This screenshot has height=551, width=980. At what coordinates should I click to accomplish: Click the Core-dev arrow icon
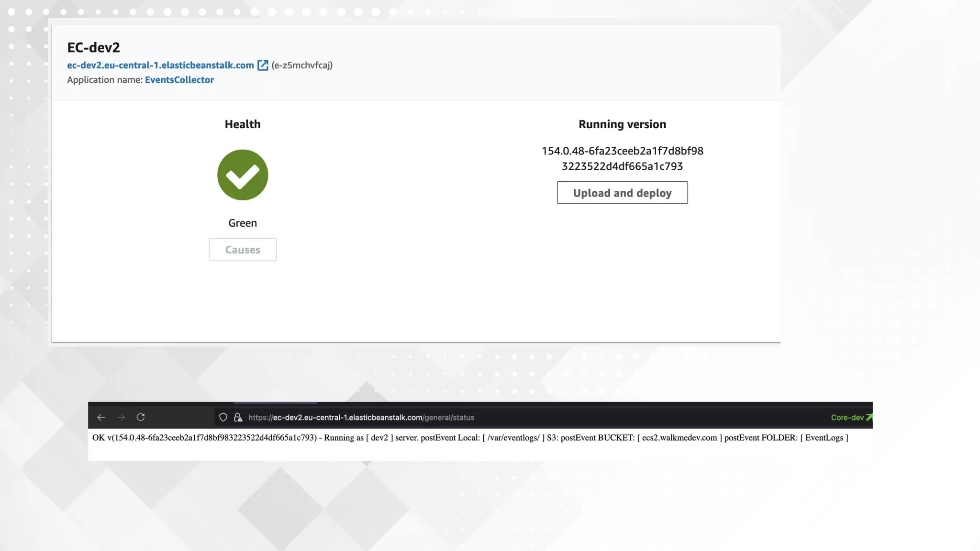pyautogui.click(x=869, y=418)
